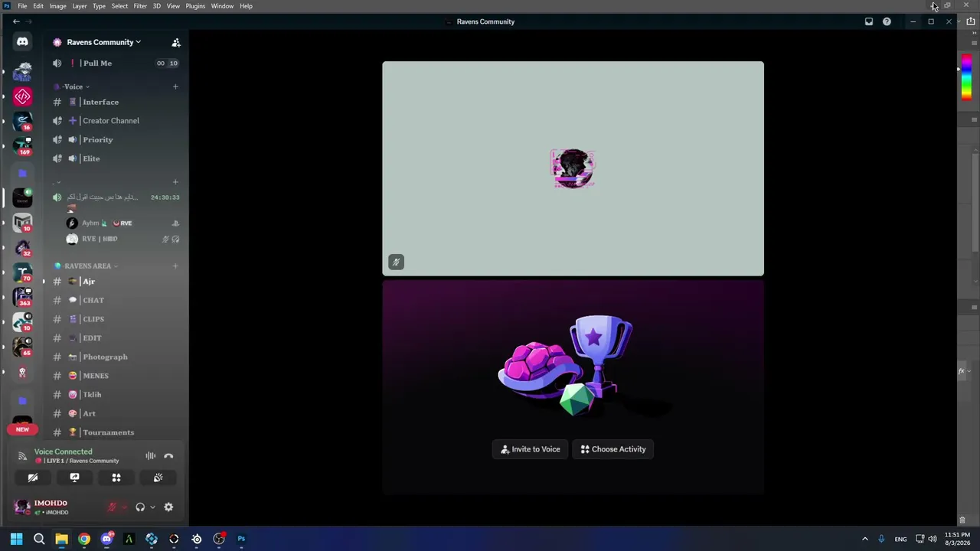This screenshot has height=551, width=980.
Task: Open the CLIPS text channel
Action: 116,319
